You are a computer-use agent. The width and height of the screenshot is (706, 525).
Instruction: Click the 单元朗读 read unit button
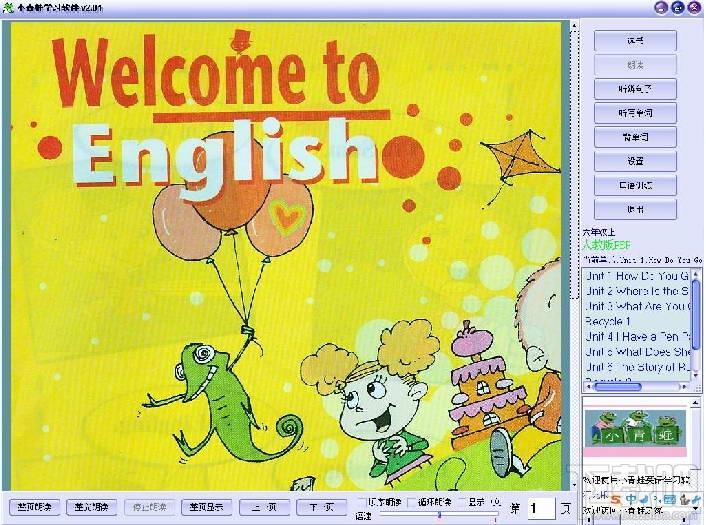pos(91,507)
